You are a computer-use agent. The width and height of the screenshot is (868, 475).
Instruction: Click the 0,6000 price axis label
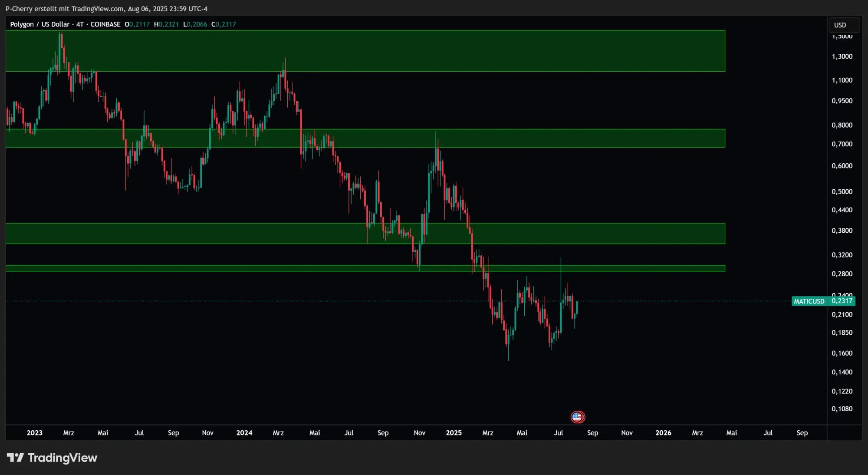(x=842, y=166)
